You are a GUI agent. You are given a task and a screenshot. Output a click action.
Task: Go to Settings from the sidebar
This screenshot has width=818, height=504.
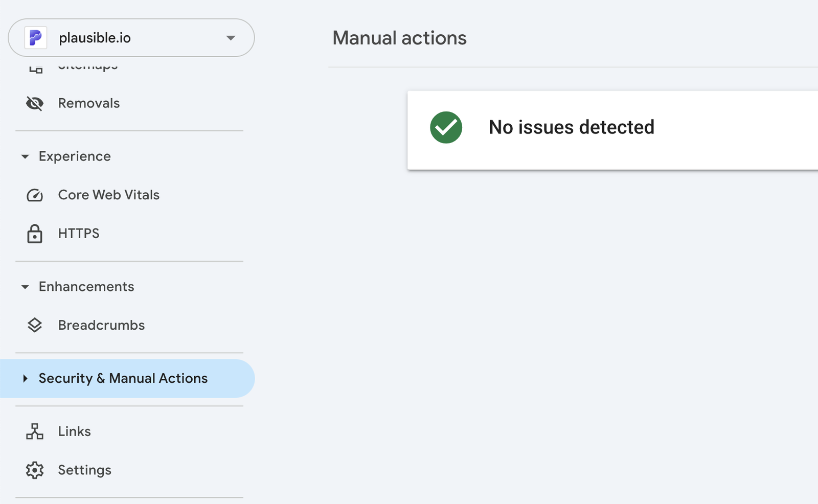click(85, 470)
